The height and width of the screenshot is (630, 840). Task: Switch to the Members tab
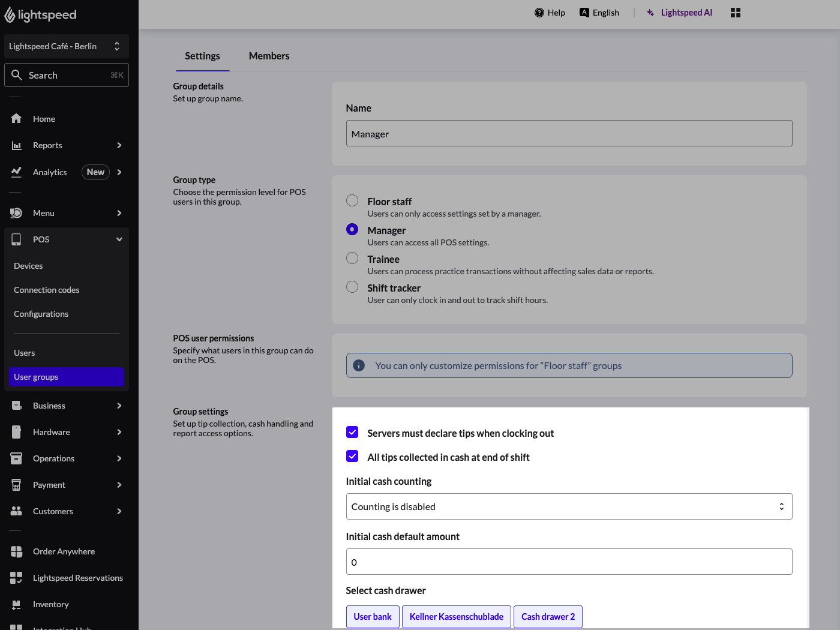coord(269,56)
